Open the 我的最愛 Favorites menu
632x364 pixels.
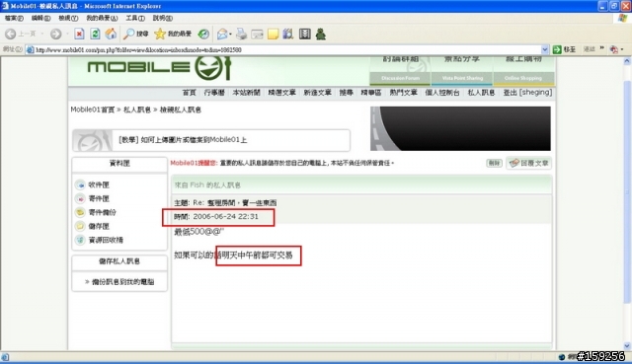[x=102, y=18]
